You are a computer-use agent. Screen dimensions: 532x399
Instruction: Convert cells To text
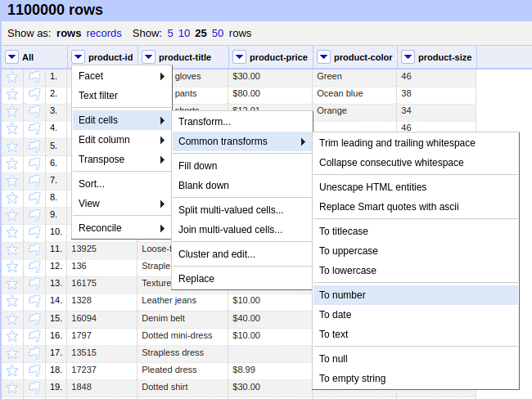416,334
